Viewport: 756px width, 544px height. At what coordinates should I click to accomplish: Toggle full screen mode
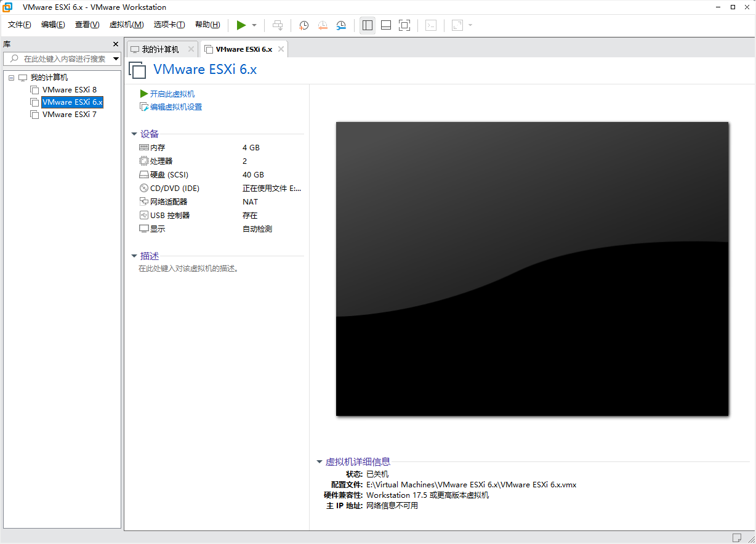[404, 25]
